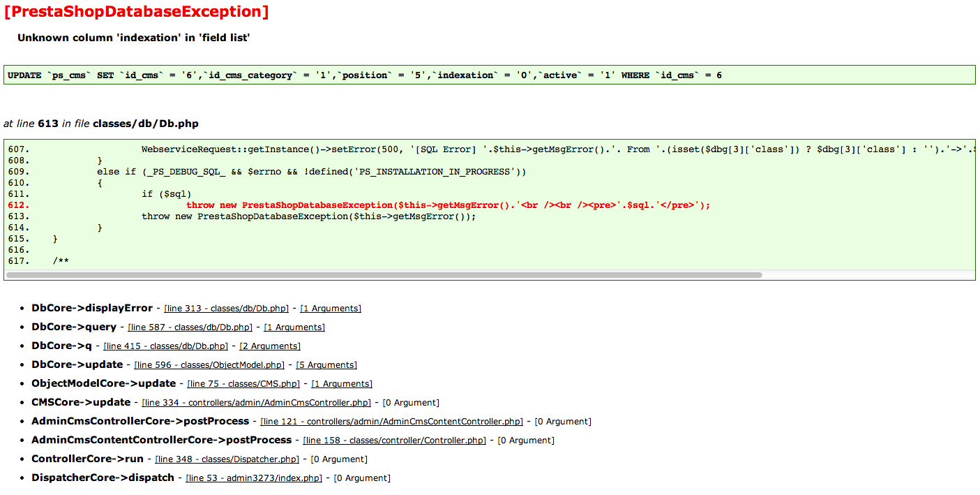The image size is (980, 495).
Task: Click the AdminCmsControllerCore->postProcess trace entry
Action: click(x=140, y=422)
